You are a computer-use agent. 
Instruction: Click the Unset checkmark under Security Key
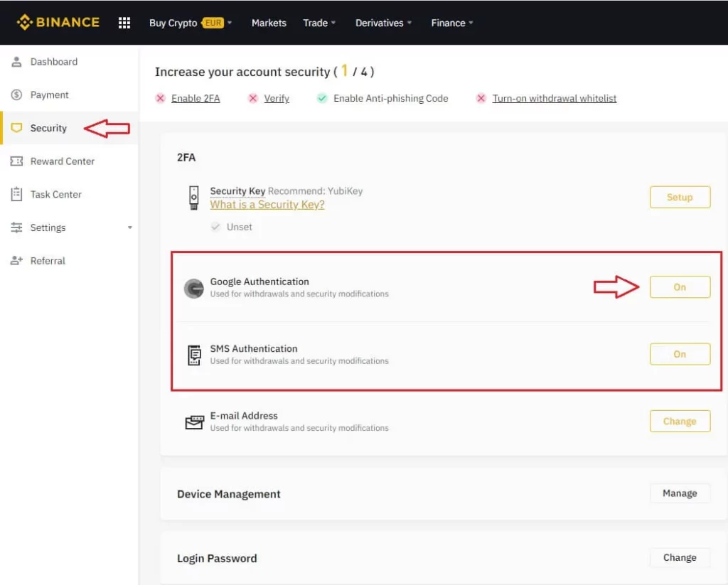pyautogui.click(x=216, y=227)
